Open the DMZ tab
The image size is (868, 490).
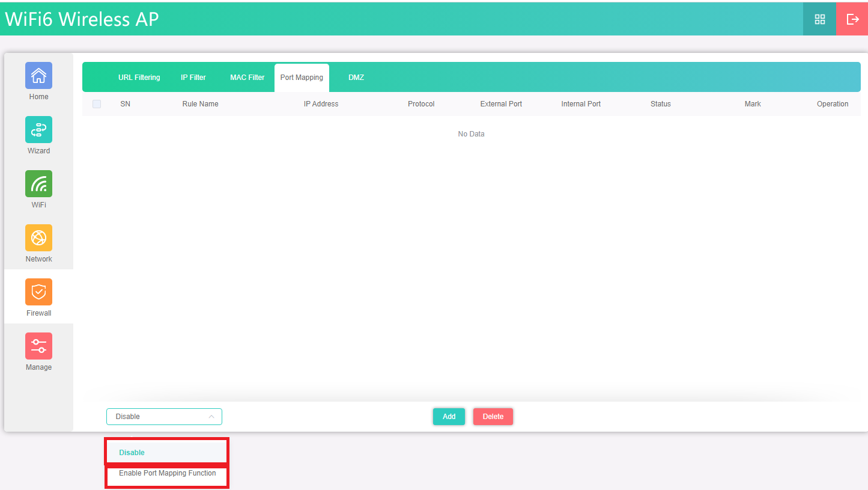pyautogui.click(x=356, y=78)
